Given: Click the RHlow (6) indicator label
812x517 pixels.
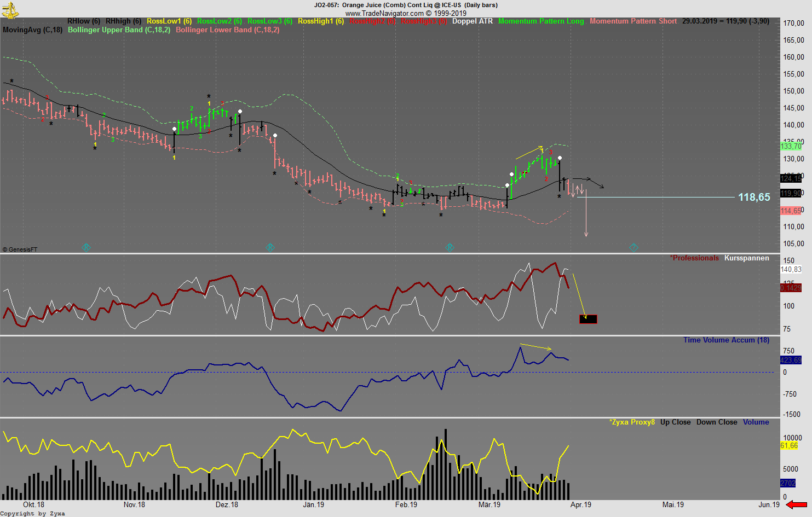Looking at the screenshot, I should pyautogui.click(x=84, y=21).
